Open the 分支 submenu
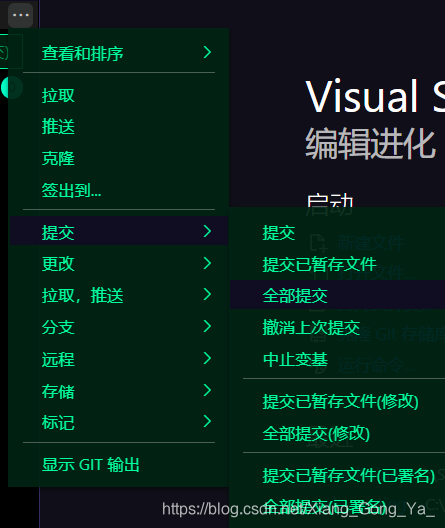The height and width of the screenshot is (528, 445). click(119, 327)
